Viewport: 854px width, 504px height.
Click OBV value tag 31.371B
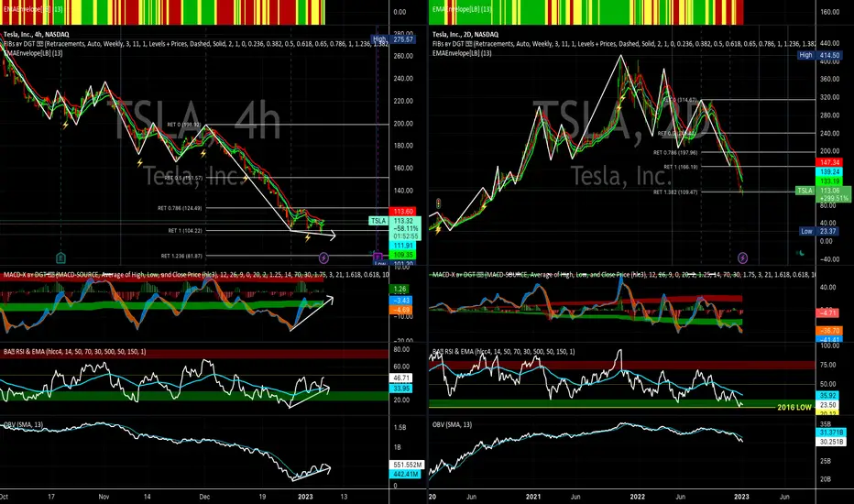[x=831, y=433]
